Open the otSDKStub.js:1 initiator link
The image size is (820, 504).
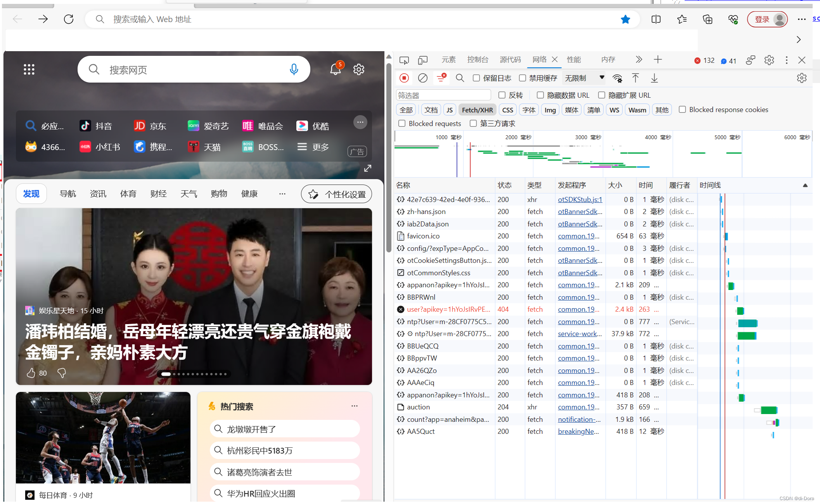(x=580, y=200)
